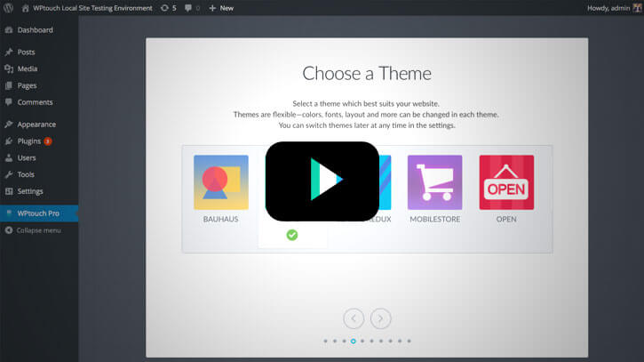Screen dimensions: 644x362
Task: Open the Tools menu
Action: [26, 174]
